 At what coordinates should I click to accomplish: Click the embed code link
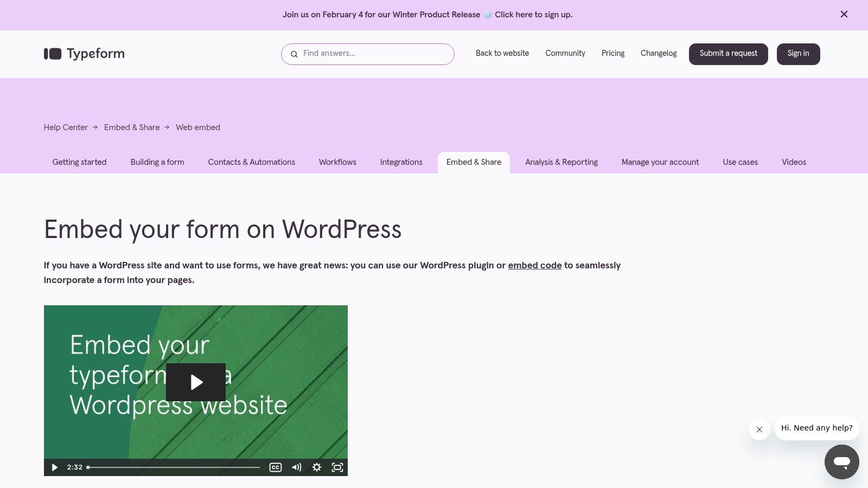[534, 266]
